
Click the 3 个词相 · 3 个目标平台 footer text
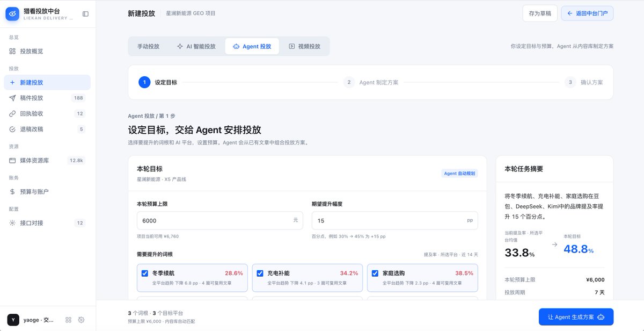pyautogui.click(x=156, y=313)
